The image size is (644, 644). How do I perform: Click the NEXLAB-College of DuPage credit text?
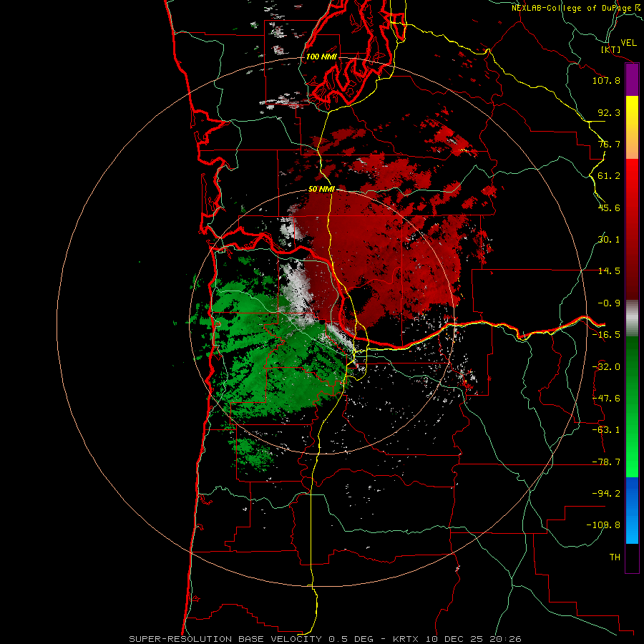tap(576, 8)
